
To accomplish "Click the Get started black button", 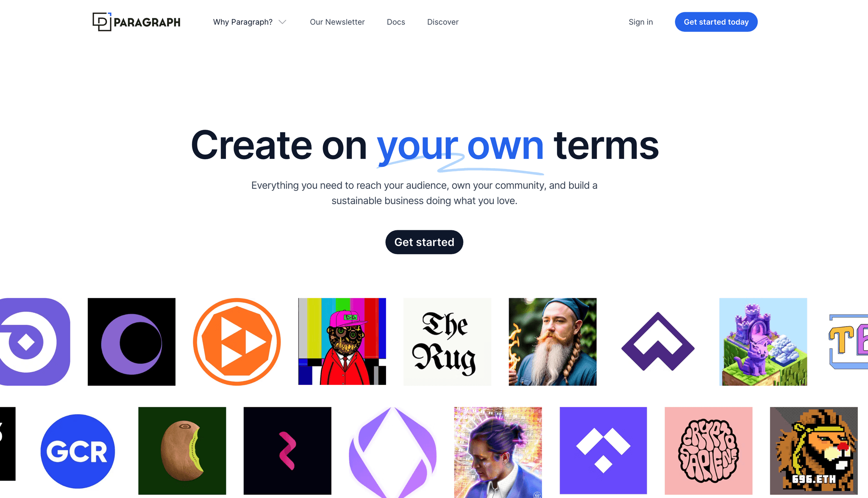I will pos(424,242).
